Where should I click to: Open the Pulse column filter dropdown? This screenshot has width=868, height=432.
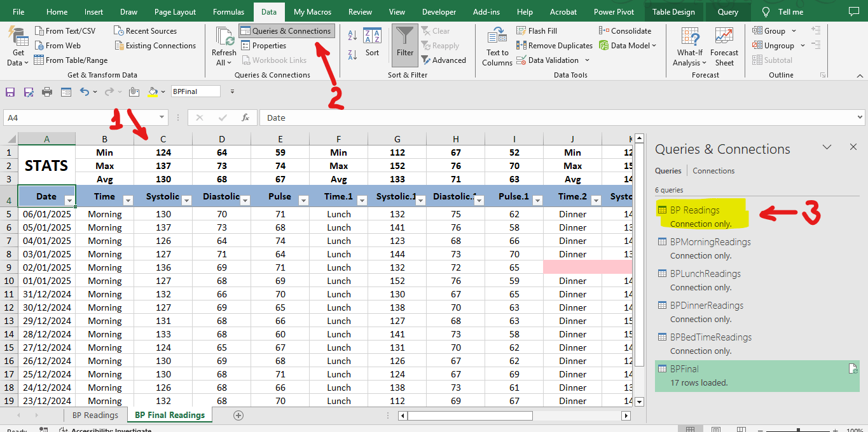click(x=303, y=200)
